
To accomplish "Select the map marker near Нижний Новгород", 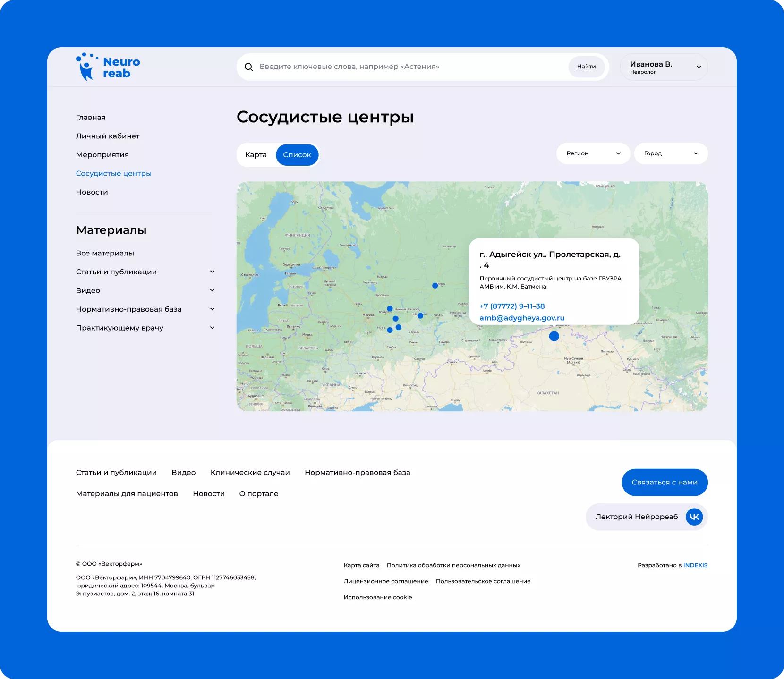I will [x=390, y=309].
